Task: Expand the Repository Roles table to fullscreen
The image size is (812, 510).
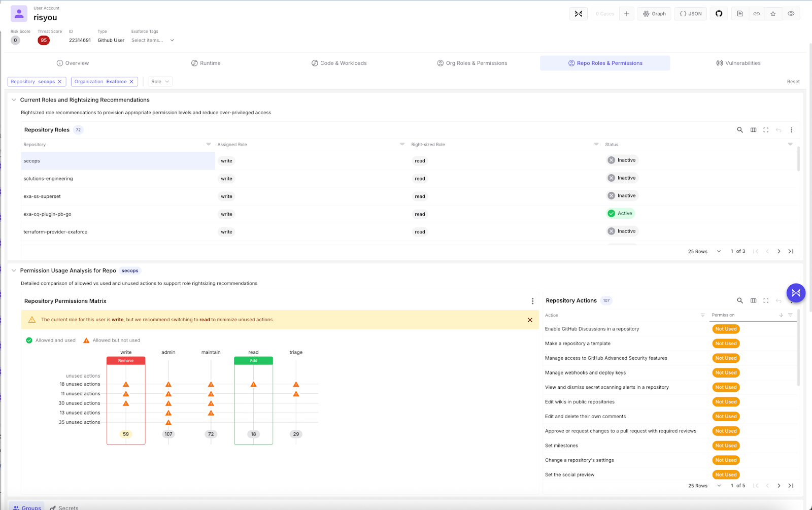Action: pos(766,130)
